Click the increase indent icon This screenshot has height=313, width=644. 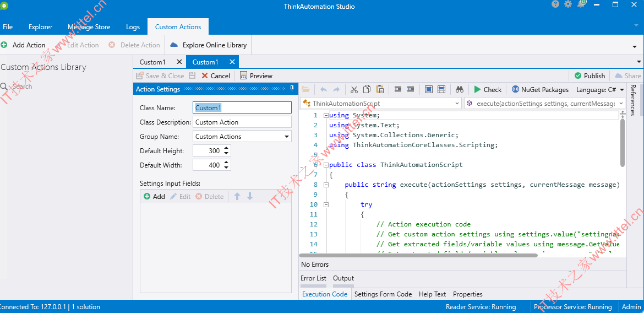pos(410,89)
